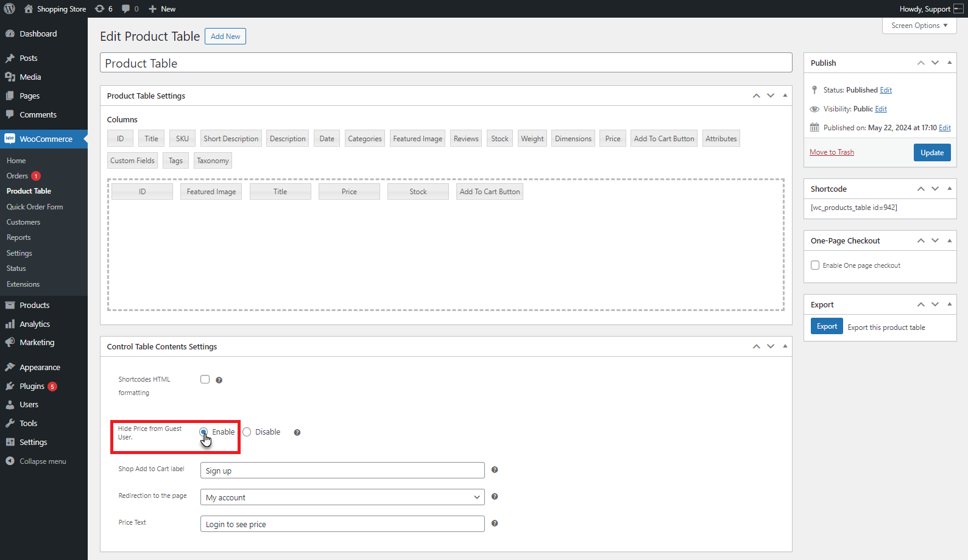The image size is (968, 560).
Task: Show help for Price Text field
Action: point(495,523)
